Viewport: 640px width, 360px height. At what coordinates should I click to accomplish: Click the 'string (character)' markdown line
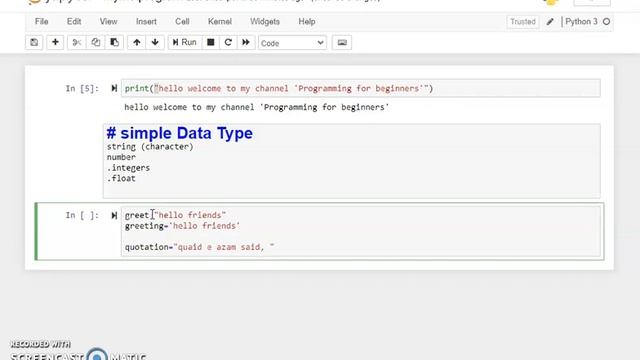pos(150,147)
